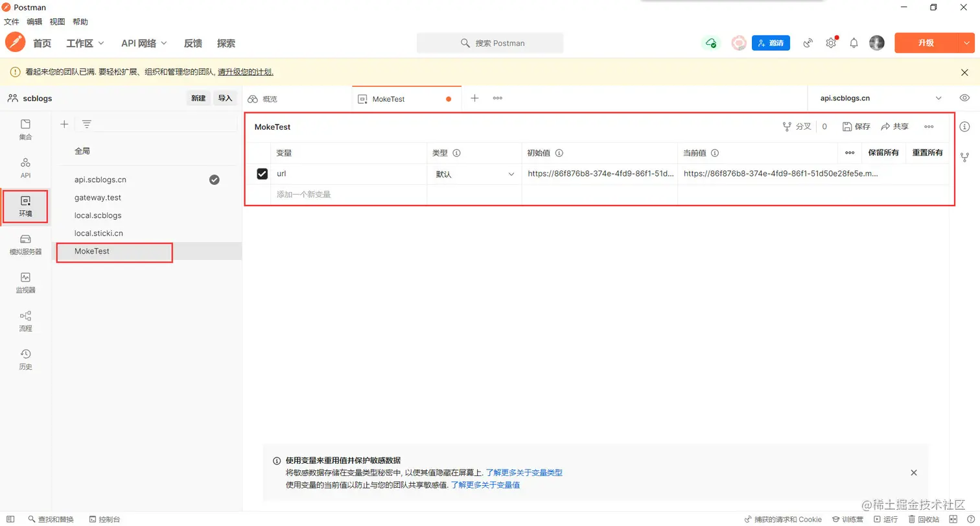980x526 pixels.
Task: Toggle the sidebar icon in status bar
Action: 10,519
